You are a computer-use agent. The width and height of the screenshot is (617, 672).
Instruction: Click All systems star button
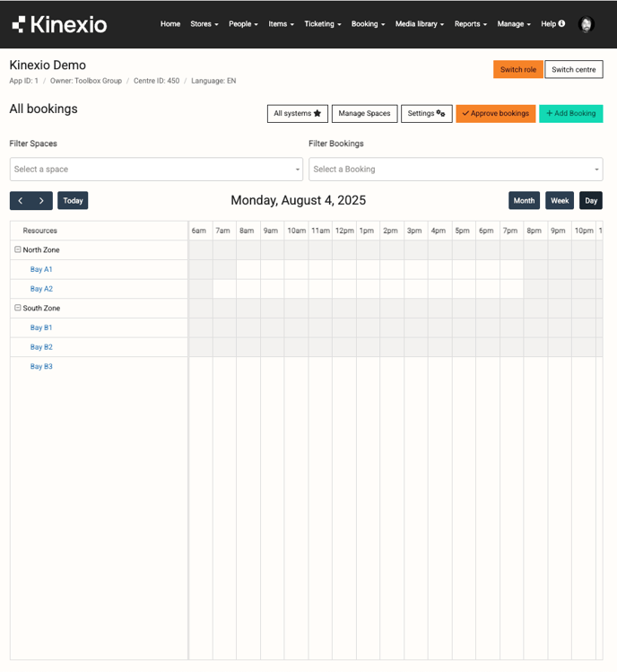(x=297, y=114)
